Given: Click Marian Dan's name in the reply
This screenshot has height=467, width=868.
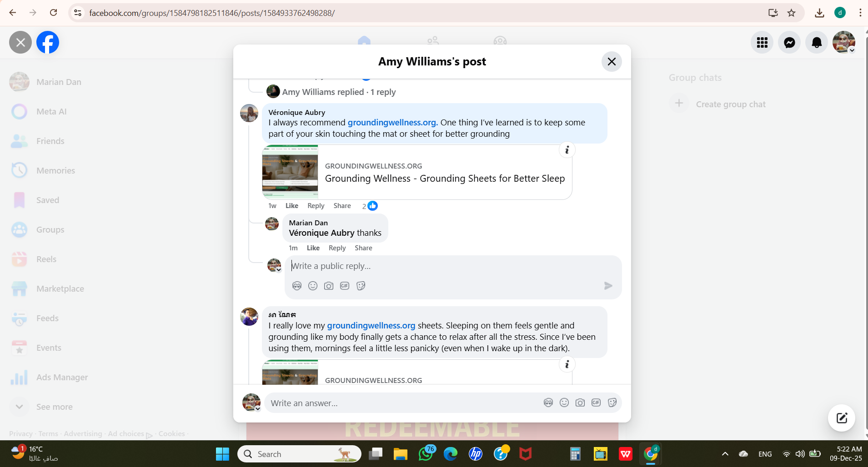Looking at the screenshot, I should (x=308, y=223).
